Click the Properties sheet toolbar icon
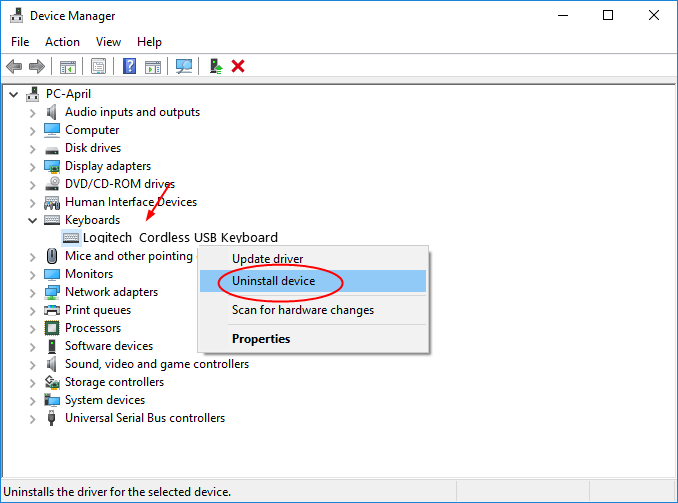 point(98,67)
